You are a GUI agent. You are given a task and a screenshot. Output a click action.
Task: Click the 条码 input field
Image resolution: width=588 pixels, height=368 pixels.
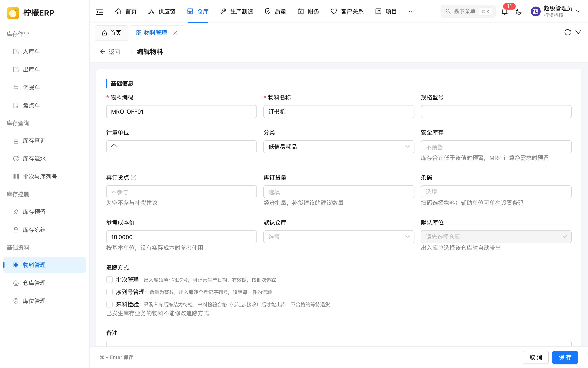(x=496, y=192)
